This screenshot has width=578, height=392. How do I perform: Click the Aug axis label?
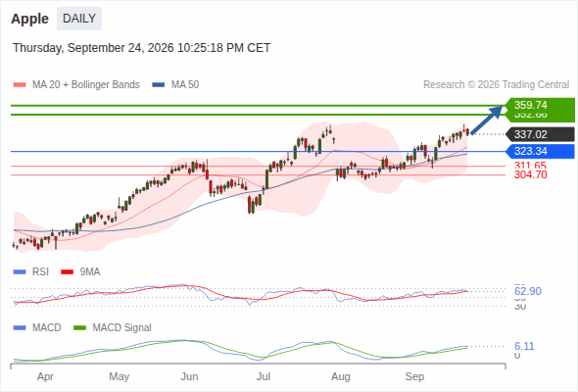tap(341, 376)
